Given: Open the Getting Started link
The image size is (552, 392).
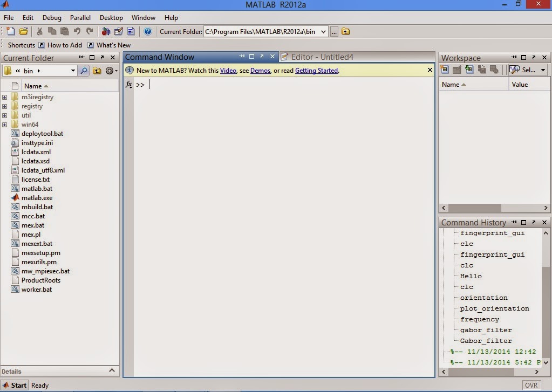Looking at the screenshot, I should point(317,70).
